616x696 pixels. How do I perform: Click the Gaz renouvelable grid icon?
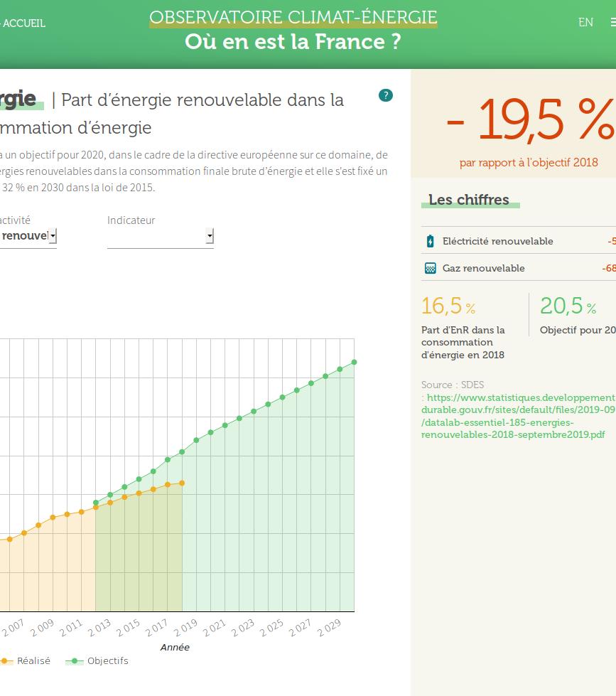[430, 268]
